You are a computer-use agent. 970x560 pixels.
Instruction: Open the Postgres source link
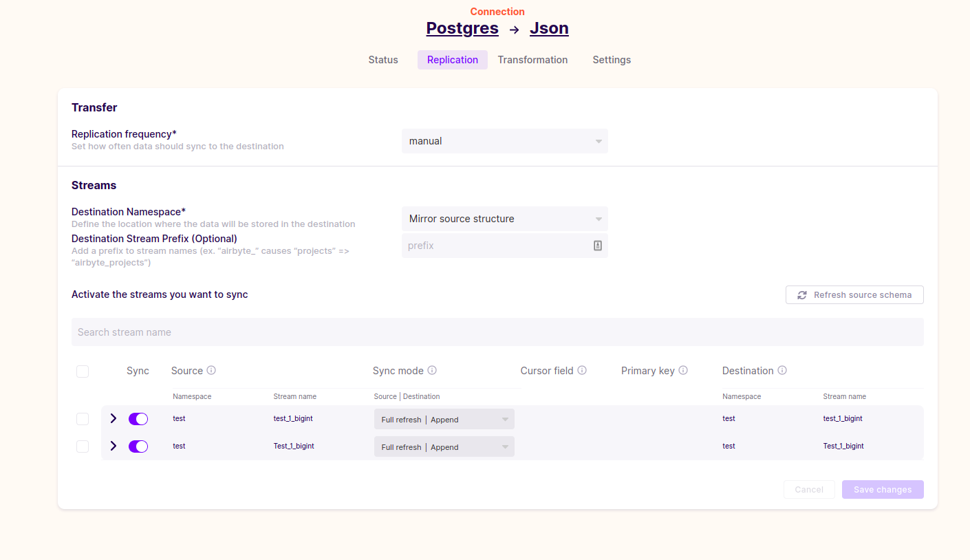point(462,28)
